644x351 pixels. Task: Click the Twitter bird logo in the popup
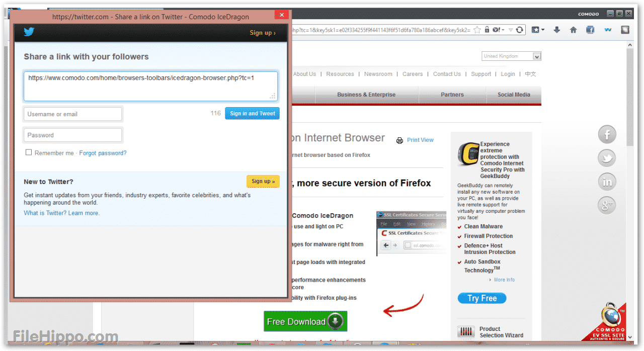[x=29, y=33]
